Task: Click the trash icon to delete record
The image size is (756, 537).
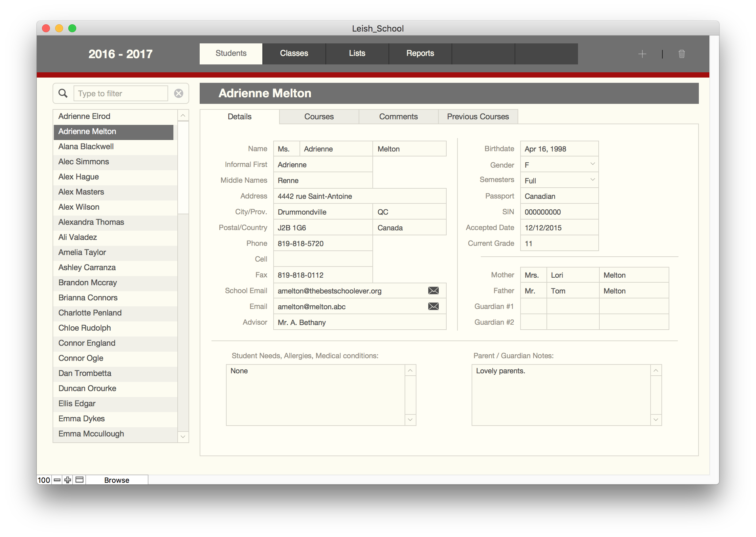Action: pos(681,54)
